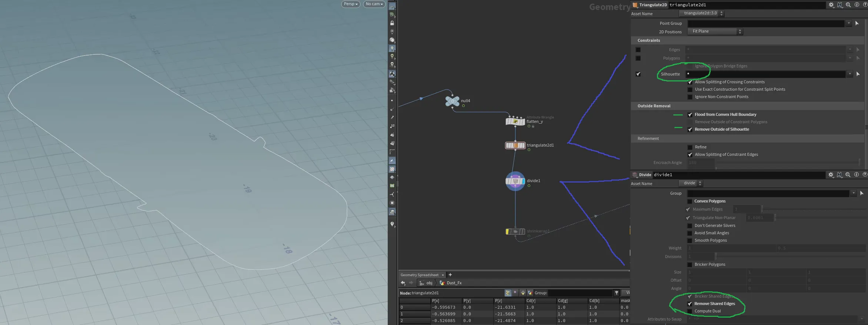Open Triangulate2D parameter gear menu

click(x=831, y=5)
